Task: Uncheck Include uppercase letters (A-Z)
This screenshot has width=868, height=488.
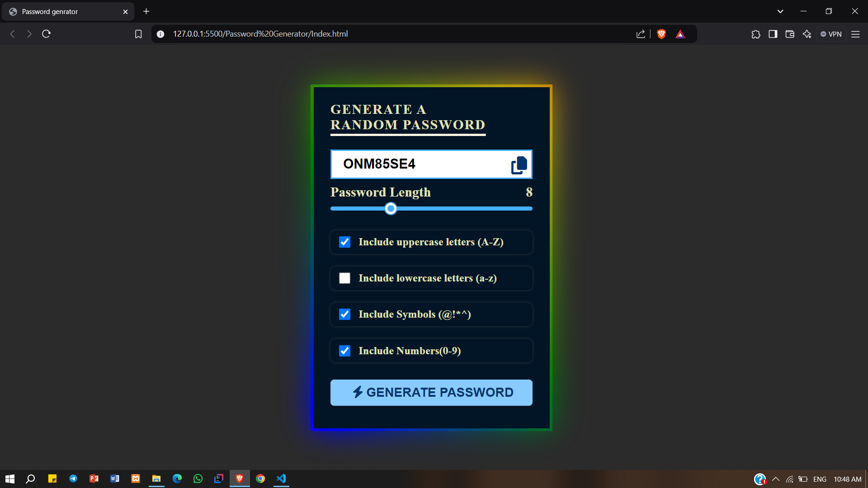Action: (x=344, y=242)
